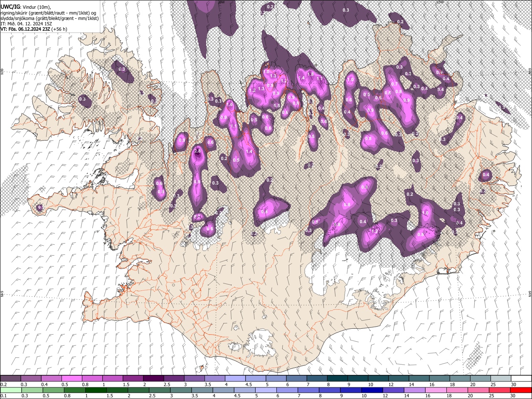Select the pale green swatch starting the rain legend
Viewport: 532px width, 399px height.
(10, 390)
